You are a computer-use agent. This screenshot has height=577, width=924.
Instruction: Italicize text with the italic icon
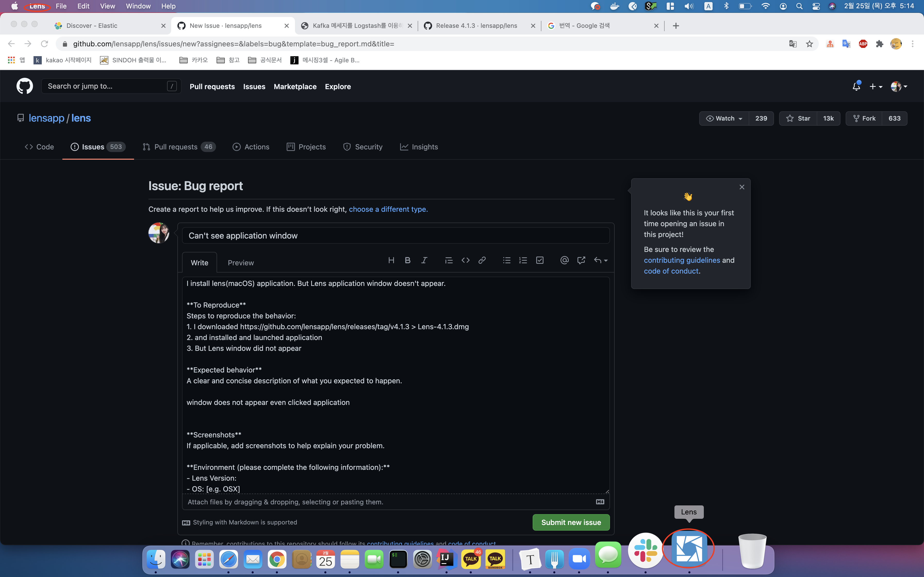[424, 260]
